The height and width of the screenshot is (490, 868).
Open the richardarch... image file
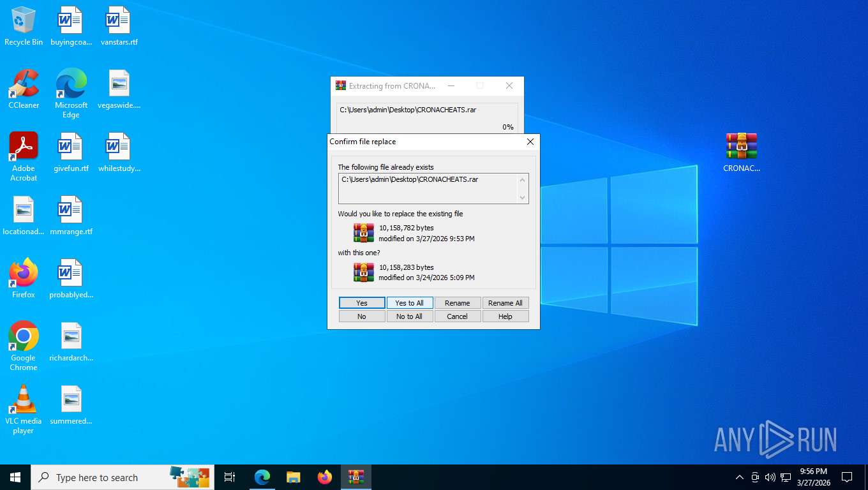[x=71, y=342]
